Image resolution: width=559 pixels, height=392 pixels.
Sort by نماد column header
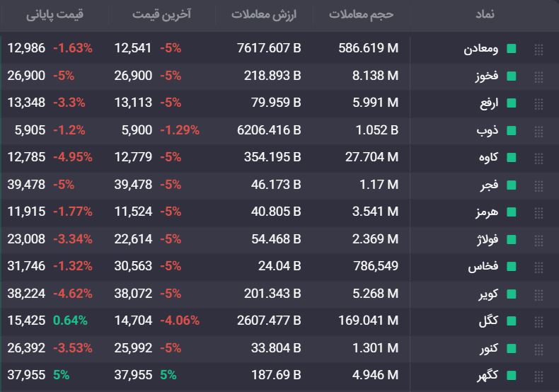coord(485,14)
